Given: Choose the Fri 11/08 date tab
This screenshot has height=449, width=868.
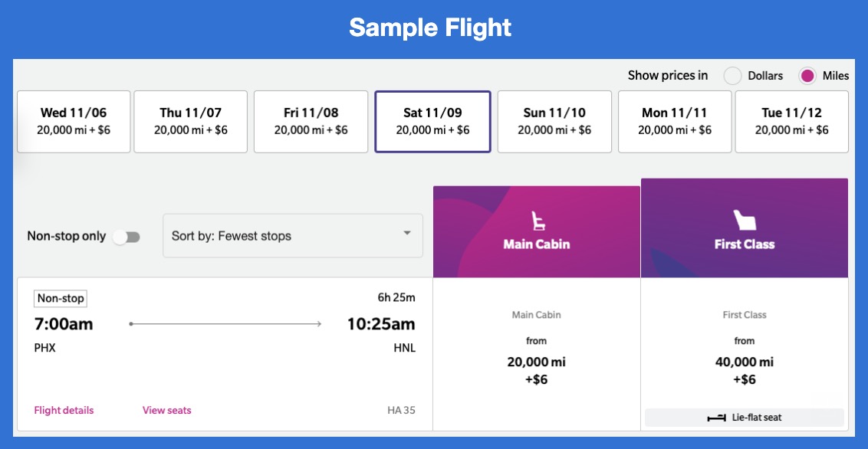Looking at the screenshot, I should click(311, 122).
